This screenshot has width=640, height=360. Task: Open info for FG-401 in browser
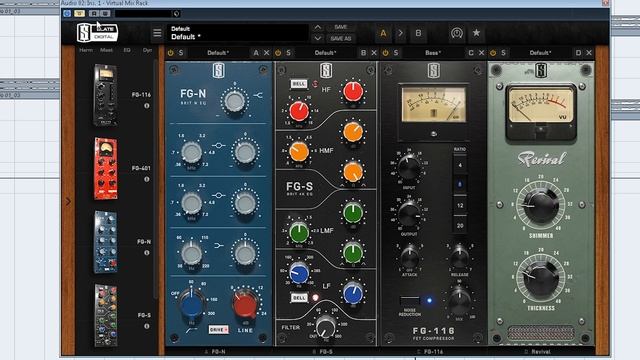pos(147,179)
